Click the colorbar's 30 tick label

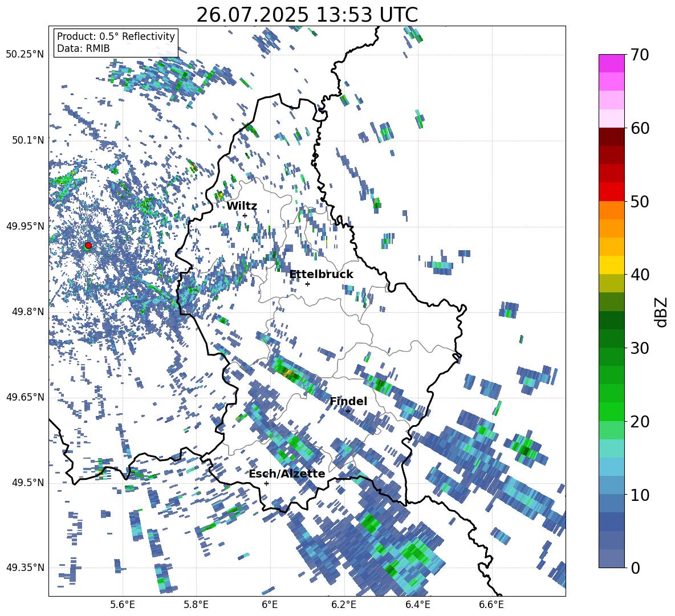click(639, 348)
